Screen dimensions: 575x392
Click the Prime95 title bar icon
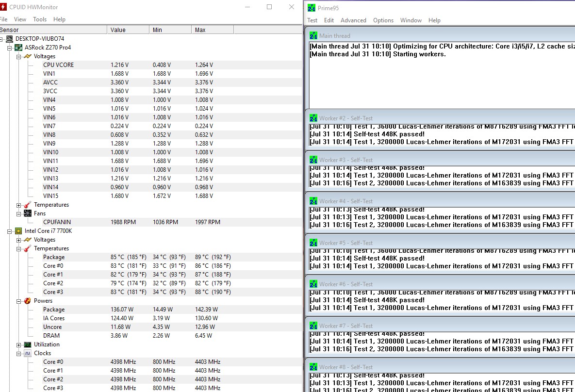click(x=312, y=8)
